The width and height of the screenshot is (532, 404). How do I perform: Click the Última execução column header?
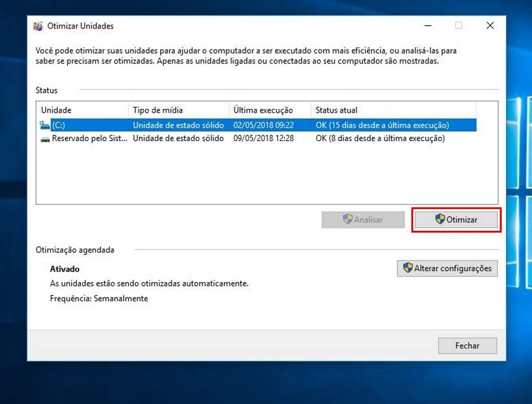(269, 110)
